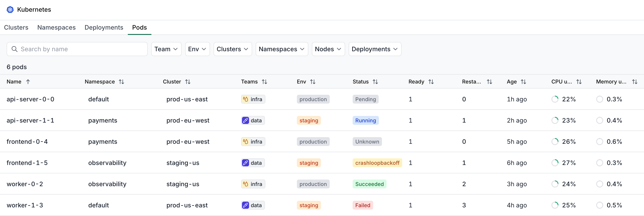644x216 pixels.
Task: Open the Clusters filter dropdown
Action: [x=233, y=49]
